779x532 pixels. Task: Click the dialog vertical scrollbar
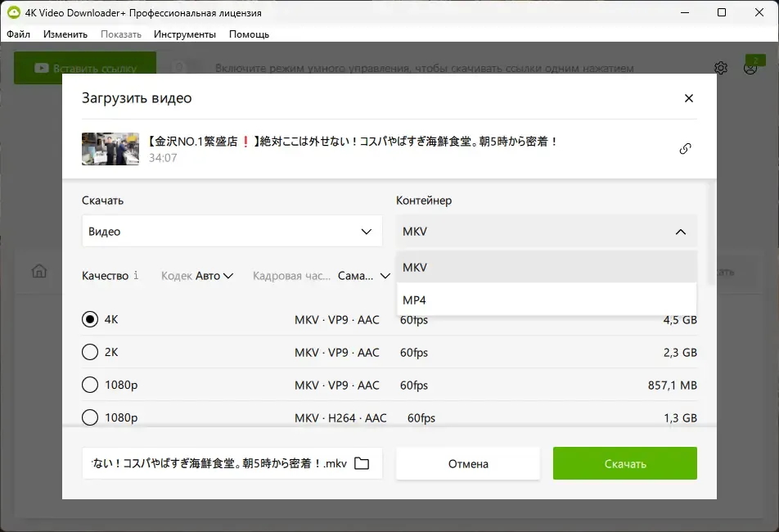[x=711, y=233]
